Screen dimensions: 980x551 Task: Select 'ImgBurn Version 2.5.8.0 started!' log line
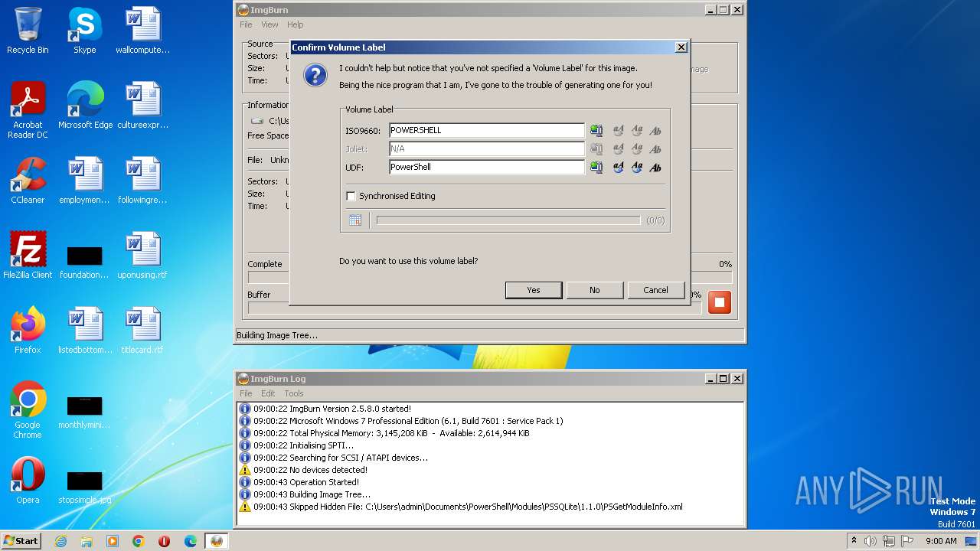(x=332, y=409)
